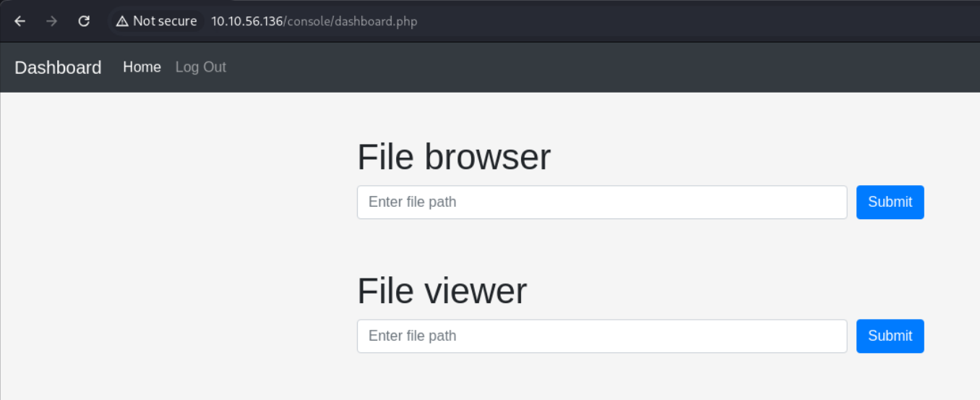The image size is (980, 400).
Task: Click blank page area left of File browser
Action: pos(173,217)
